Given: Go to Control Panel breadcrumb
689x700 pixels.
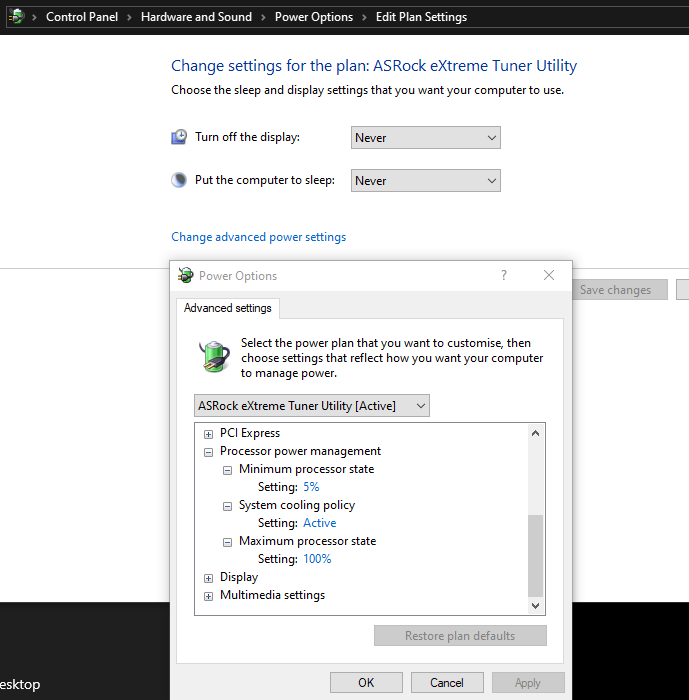Looking at the screenshot, I should 82,17.
